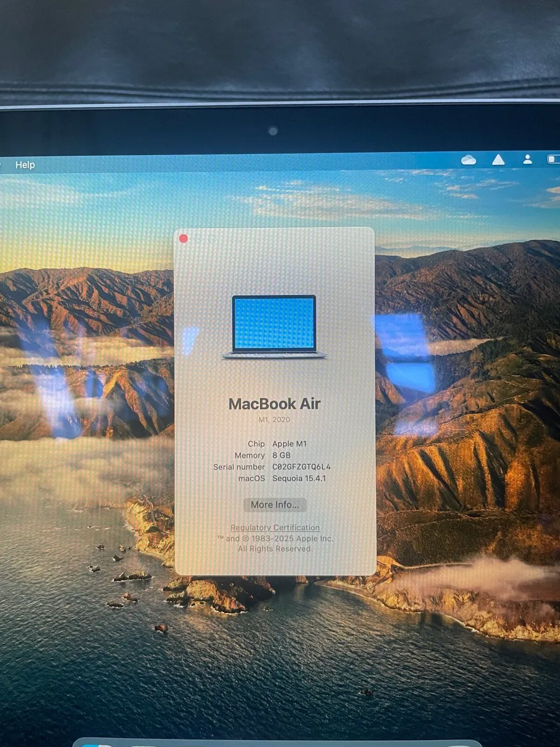Viewport: 560px width, 747px height.
Task: Open the Regulatory Certification link
Action: tap(275, 528)
